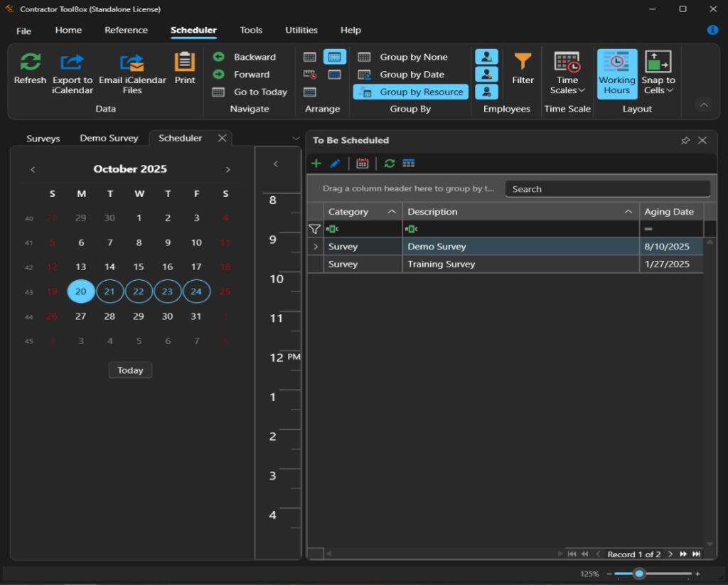Click the blue pencil edit icon

pos(335,163)
